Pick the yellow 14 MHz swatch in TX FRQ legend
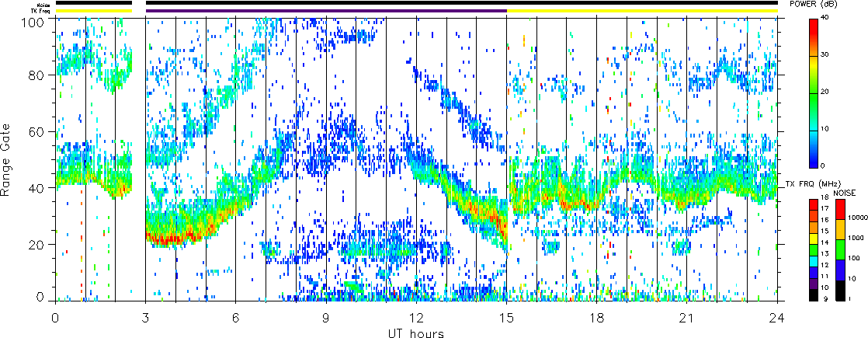 814,239
